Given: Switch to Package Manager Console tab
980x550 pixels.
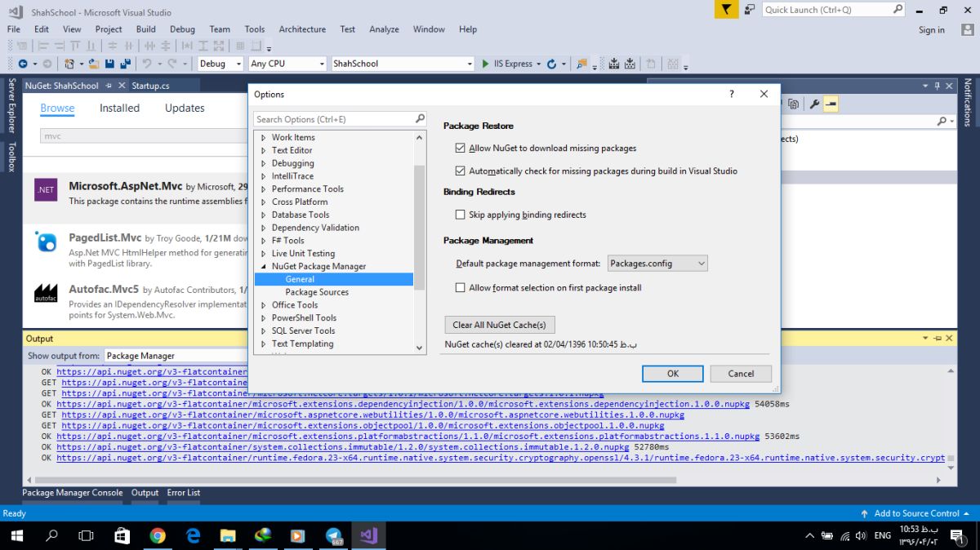Looking at the screenshot, I should [73, 493].
